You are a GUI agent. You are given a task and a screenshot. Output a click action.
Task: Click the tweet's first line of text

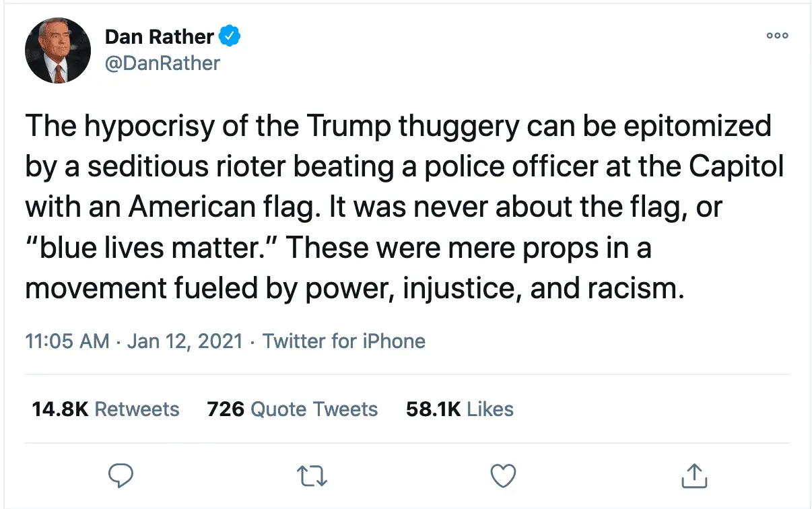[x=398, y=127]
